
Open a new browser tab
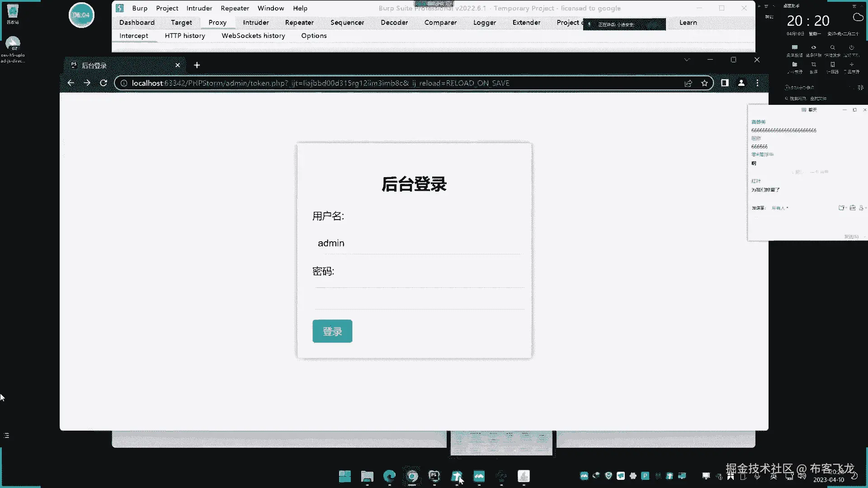click(x=197, y=65)
